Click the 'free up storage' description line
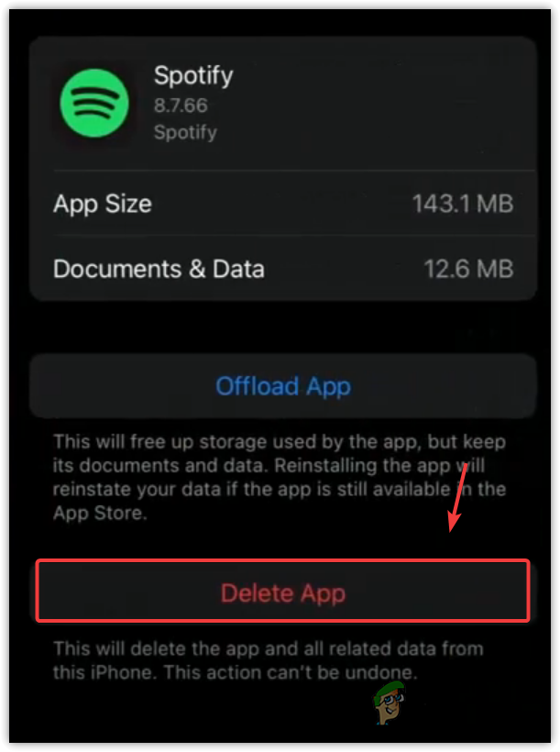 click(280, 442)
